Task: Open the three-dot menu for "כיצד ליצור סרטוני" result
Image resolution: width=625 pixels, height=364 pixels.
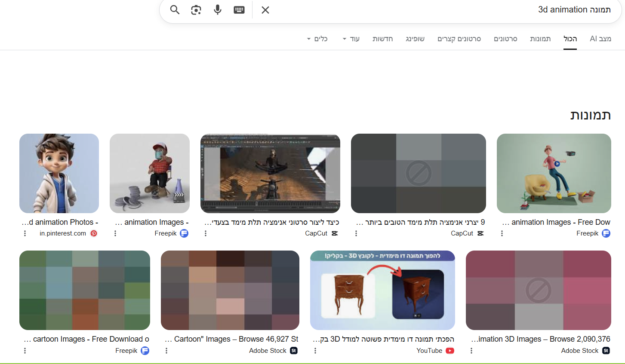Action: pyautogui.click(x=206, y=233)
